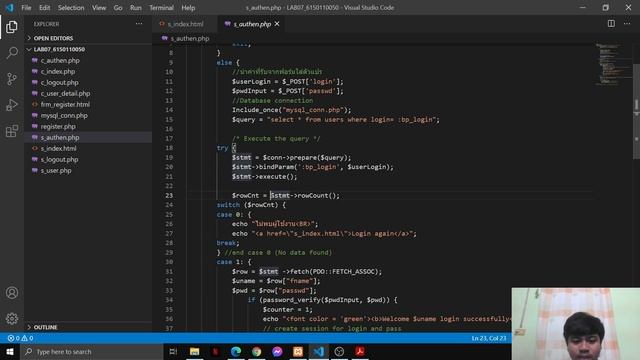Open editor More Actions ellipsis
This screenshot has height=360, width=640.
pyautogui.click(x=627, y=24)
